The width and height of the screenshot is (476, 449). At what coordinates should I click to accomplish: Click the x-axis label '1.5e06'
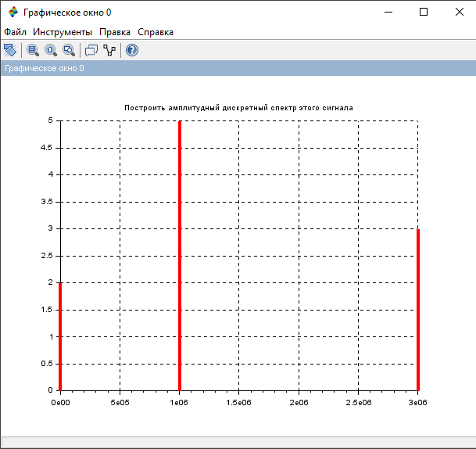[x=238, y=403]
